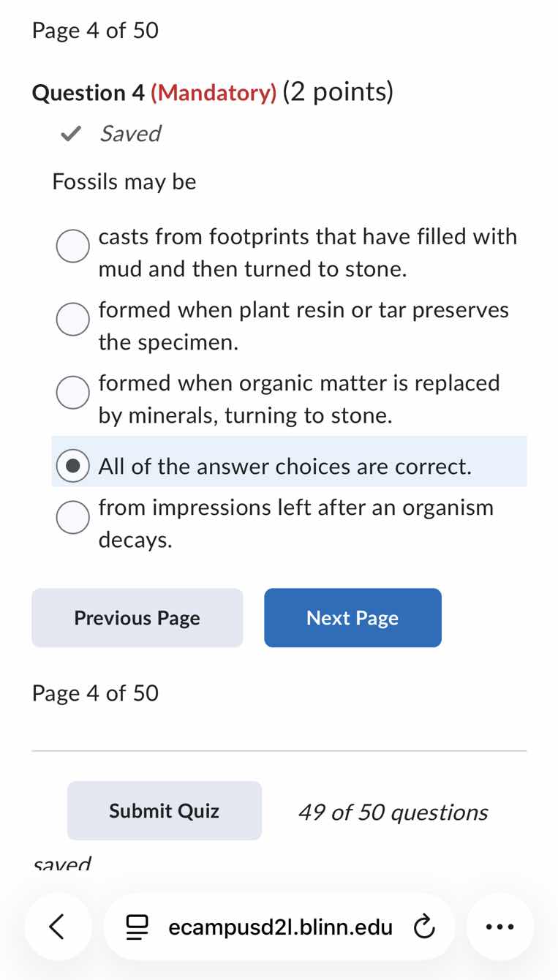Click the 49 of 50 questions status text
The image size is (558, 980).
(x=393, y=812)
